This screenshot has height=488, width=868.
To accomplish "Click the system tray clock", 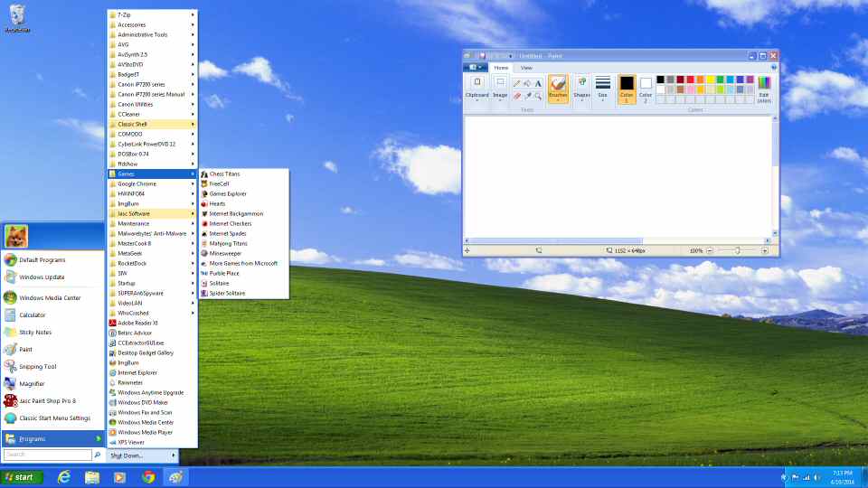I will pyautogui.click(x=842, y=477).
